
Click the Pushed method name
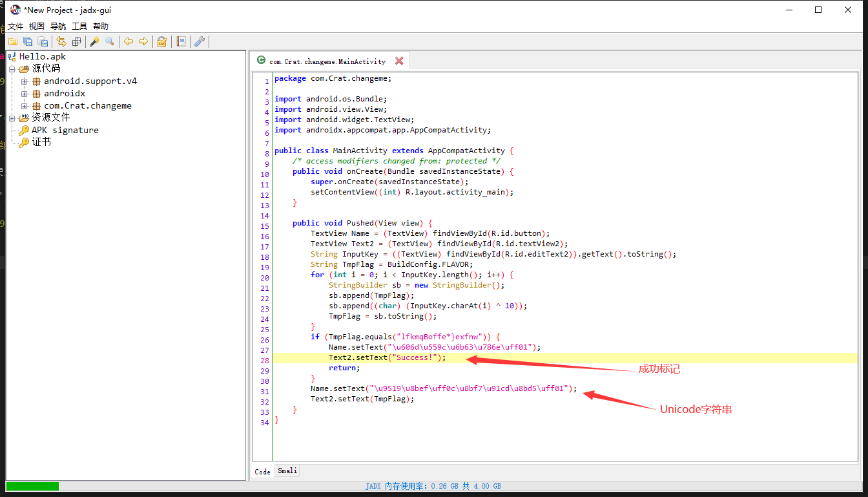(x=360, y=223)
